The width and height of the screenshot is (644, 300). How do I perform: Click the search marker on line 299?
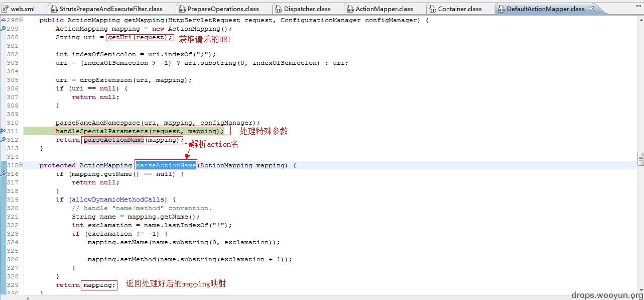pyautogui.click(x=3, y=29)
